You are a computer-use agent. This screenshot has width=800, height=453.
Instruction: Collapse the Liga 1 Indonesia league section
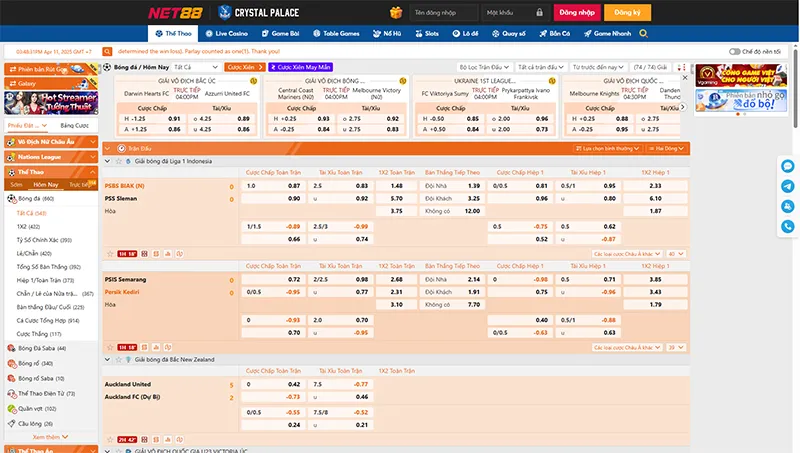(x=107, y=161)
